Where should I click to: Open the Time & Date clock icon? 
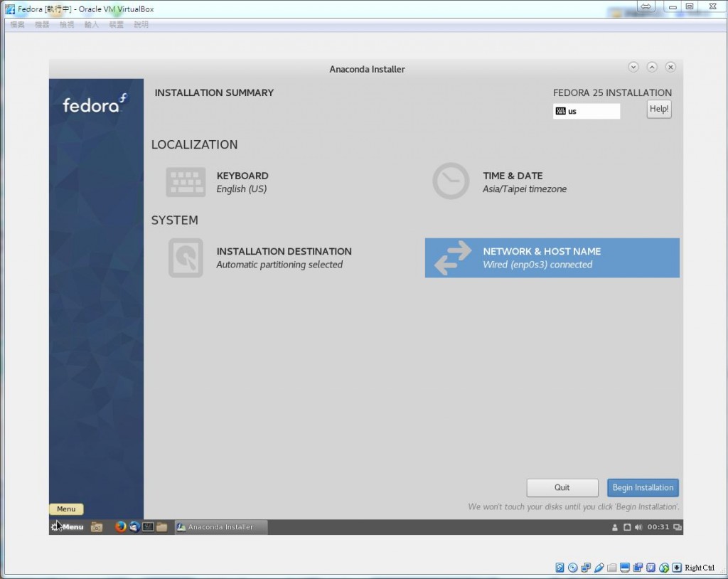point(450,181)
